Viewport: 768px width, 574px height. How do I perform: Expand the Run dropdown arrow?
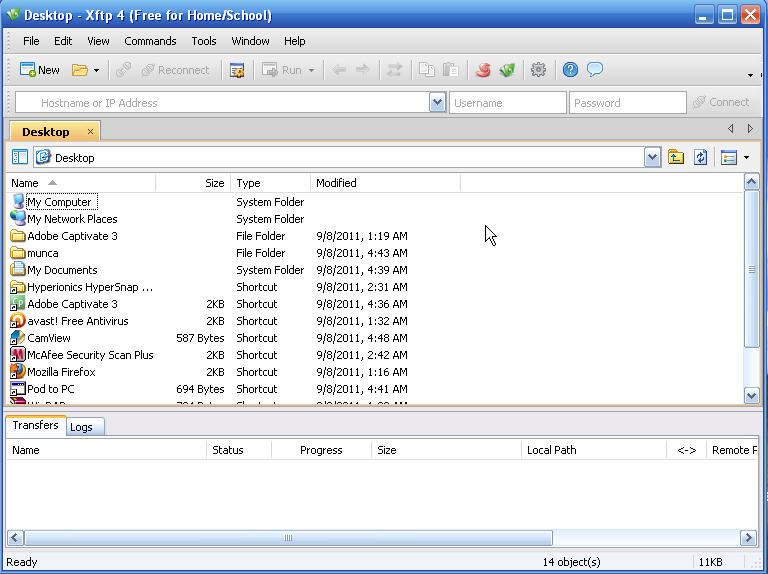pyautogui.click(x=312, y=71)
